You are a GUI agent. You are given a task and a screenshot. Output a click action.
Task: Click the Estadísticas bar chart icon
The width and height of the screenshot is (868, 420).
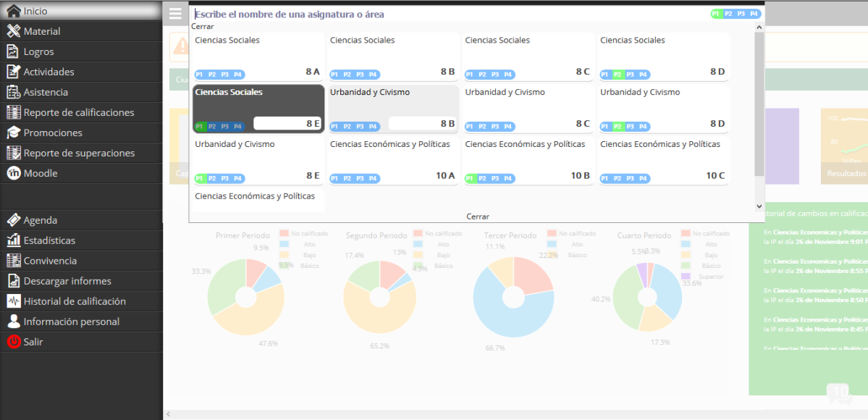click(x=13, y=240)
